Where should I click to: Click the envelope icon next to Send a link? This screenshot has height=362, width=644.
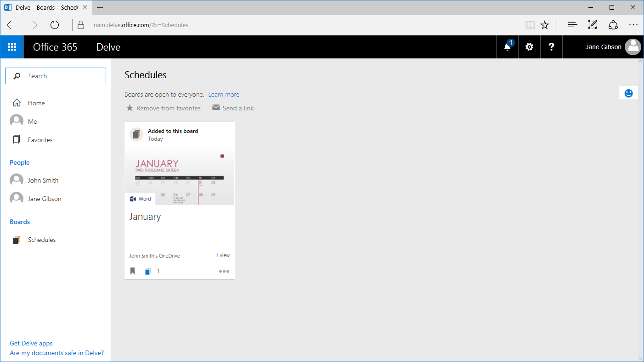(216, 108)
